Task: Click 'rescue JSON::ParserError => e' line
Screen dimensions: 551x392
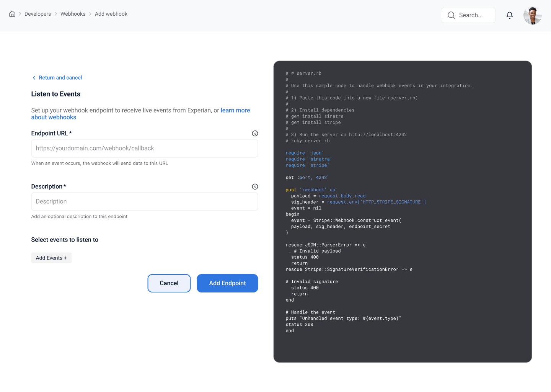Action: tap(326, 245)
